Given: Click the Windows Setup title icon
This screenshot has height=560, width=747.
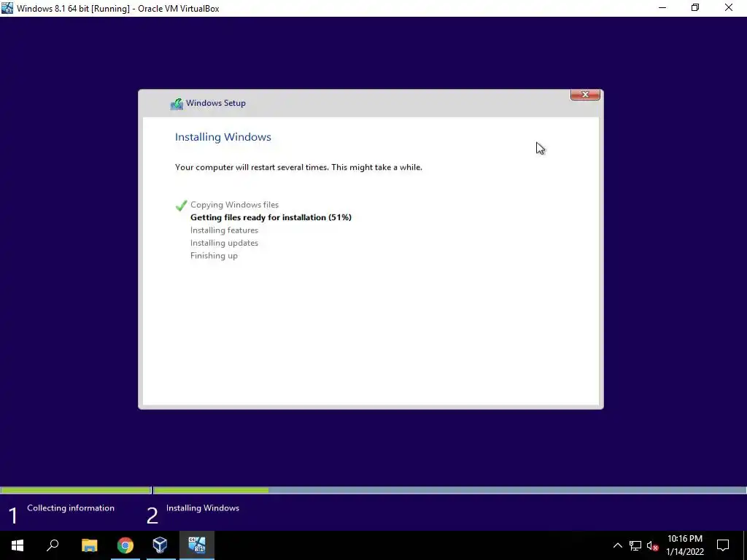Looking at the screenshot, I should pos(177,104).
